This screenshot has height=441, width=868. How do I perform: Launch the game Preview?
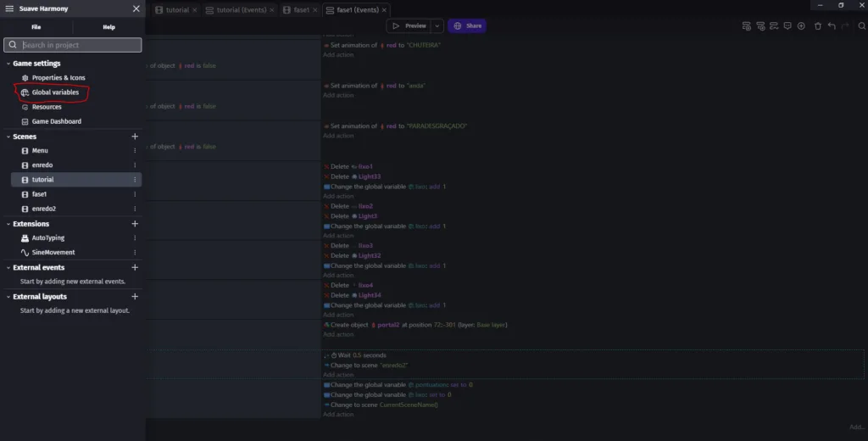(409, 26)
